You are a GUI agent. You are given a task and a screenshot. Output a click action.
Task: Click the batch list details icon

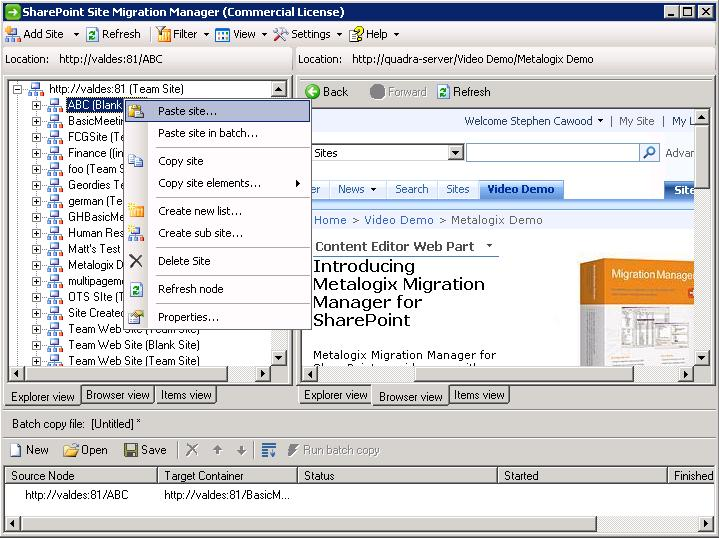(269, 450)
